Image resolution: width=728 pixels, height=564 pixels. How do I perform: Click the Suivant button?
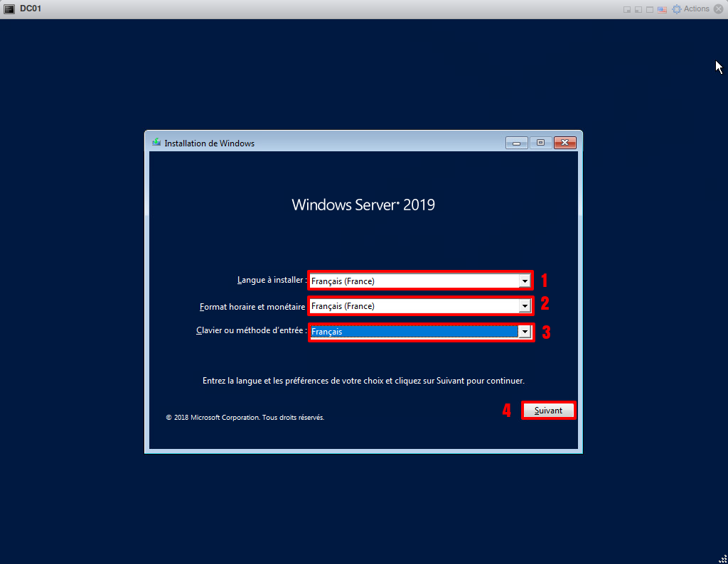click(x=548, y=411)
